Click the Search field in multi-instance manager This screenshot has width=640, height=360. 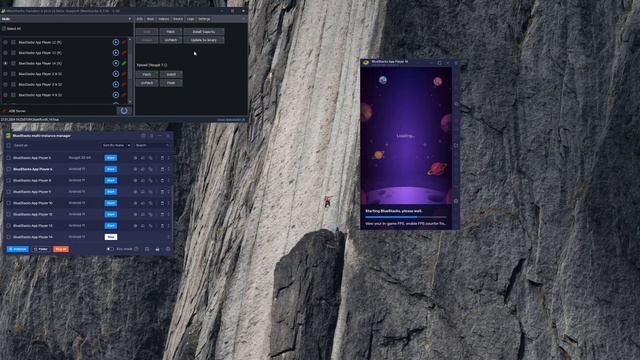(x=152, y=145)
